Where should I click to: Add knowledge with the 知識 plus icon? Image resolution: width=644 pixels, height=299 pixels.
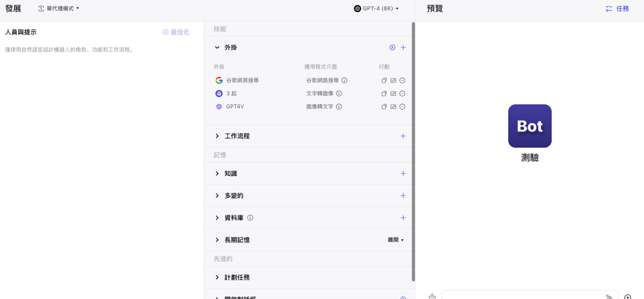click(403, 174)
